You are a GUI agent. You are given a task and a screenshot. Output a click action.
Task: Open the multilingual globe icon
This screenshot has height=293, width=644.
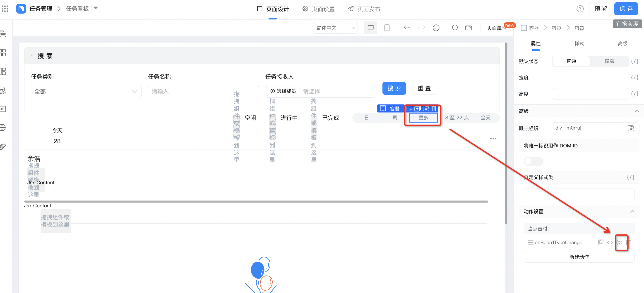coord(3,128)
